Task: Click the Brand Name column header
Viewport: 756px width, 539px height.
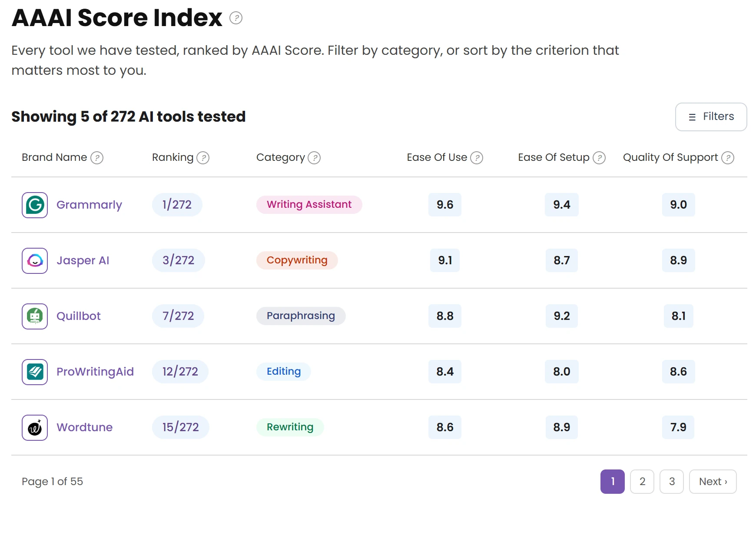Action: [x=54, y=157]
